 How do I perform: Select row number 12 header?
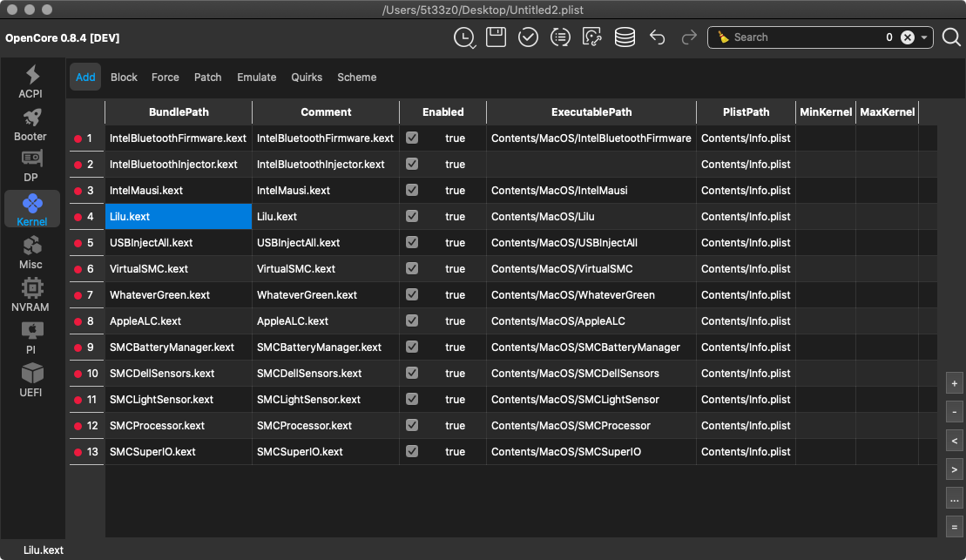(x=87, y=426)
